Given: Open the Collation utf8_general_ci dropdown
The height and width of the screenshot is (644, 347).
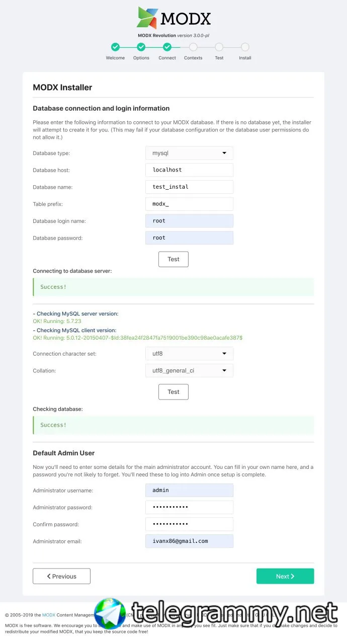Looking at the screenshot, I should 190,371.
